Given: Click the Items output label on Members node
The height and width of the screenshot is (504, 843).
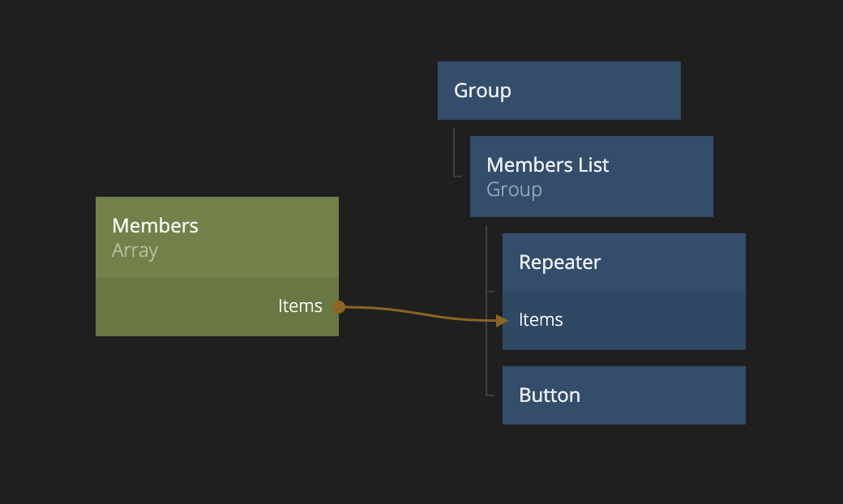Looking at the screenshot, I should [300, 306].
